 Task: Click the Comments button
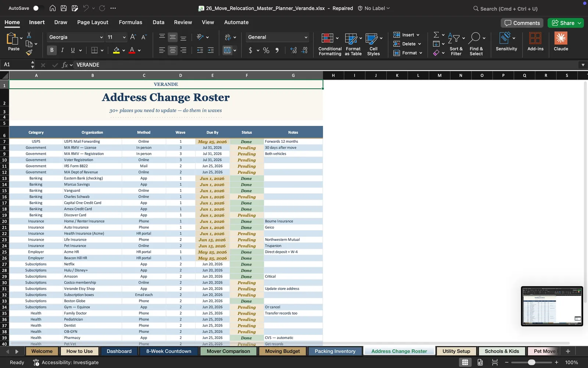[522, 23]
